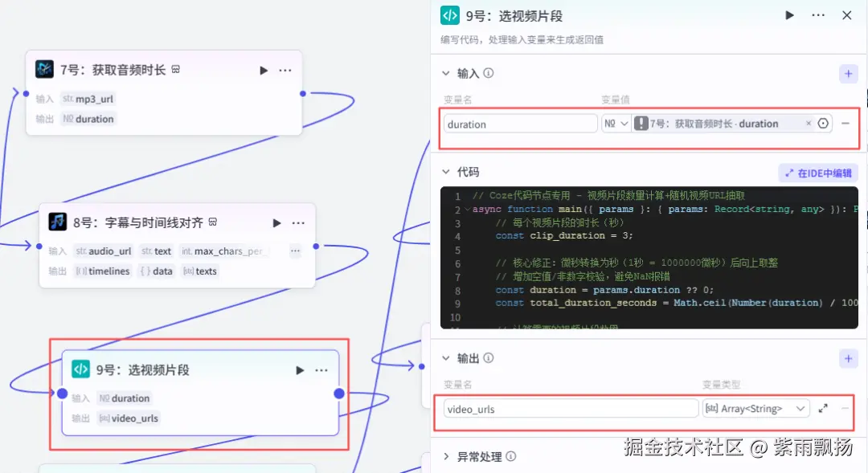The height and width of the screenshot is (473, 868).
Task: Edit the duration variable name field
Action: (520, 124)
